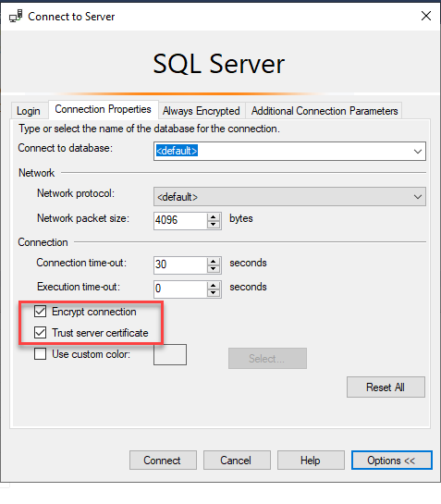The width and height of the screenshot is (441, 504).
Task: Click the Network packet size field
Action: (180, 221)
